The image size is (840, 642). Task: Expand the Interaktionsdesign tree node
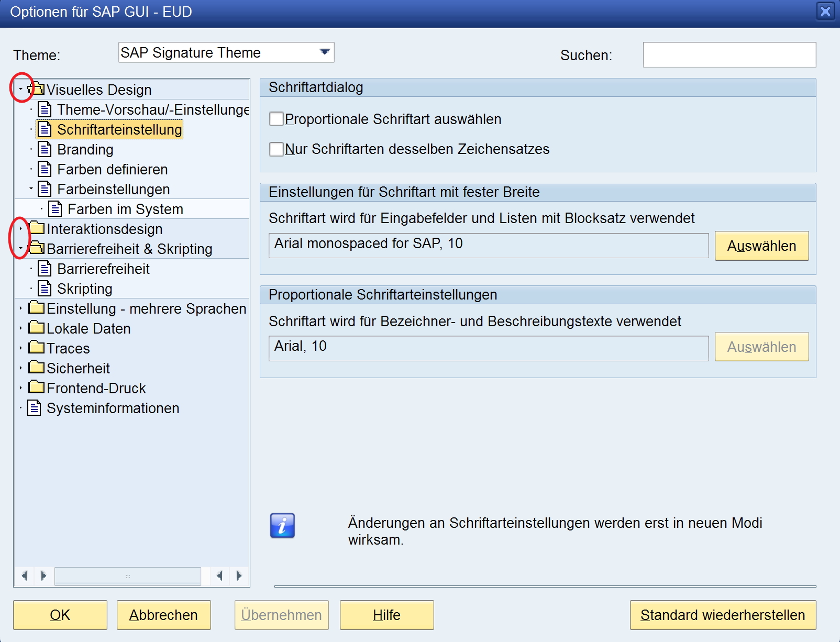point(19,228)
